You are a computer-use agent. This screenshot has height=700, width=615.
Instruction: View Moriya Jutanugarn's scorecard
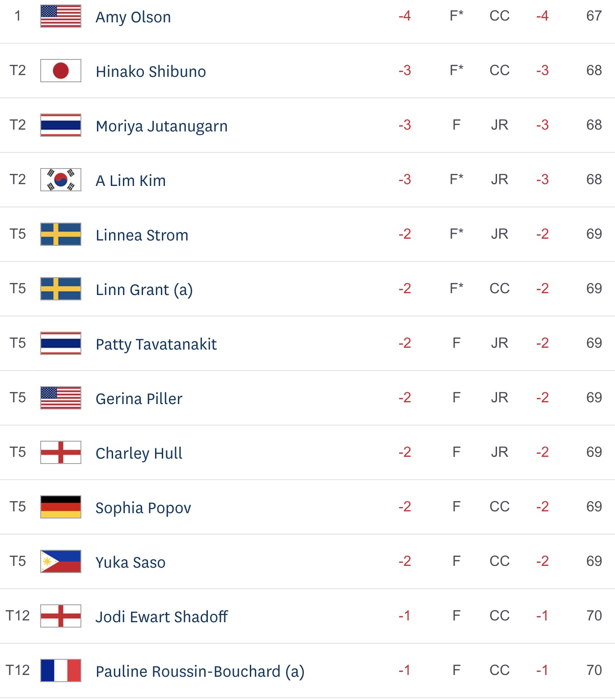(161, 126)
